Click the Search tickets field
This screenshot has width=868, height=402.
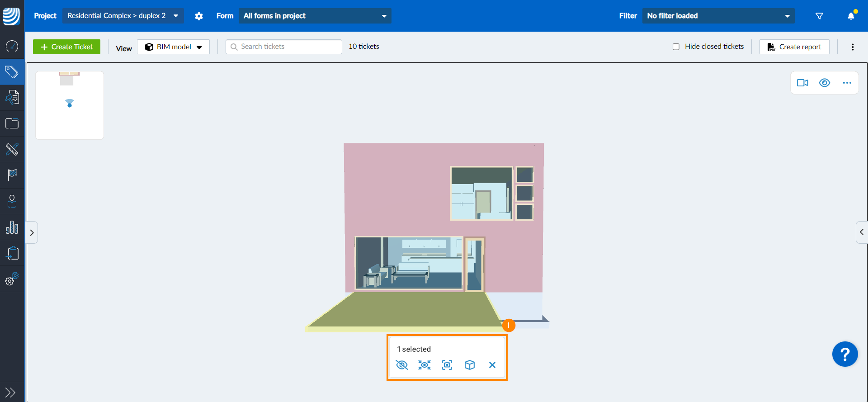click(284, 47)
